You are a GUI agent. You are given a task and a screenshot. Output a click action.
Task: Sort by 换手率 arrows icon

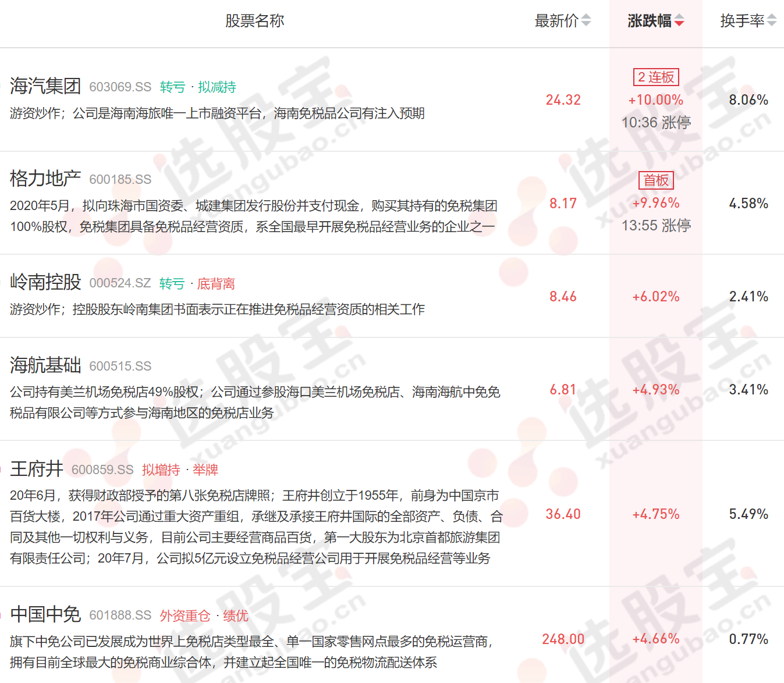[772, 21]
